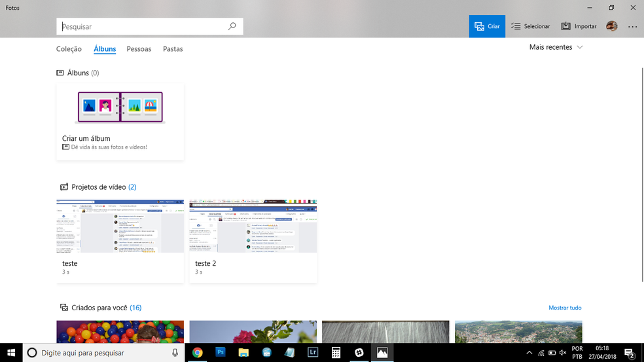The image size is (644, 362).
Task: Open the Action Center notifications icon
Action: pyautogui.click(x=630, y=353)
